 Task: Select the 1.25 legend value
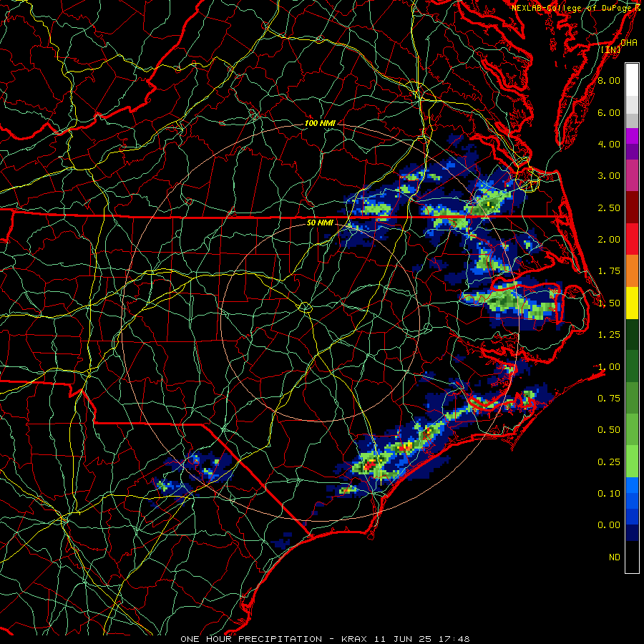point(609,335)
